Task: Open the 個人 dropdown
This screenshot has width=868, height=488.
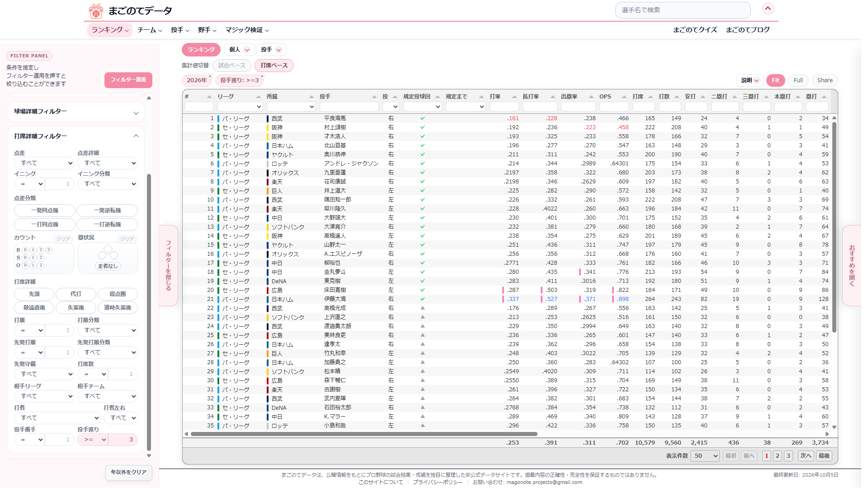Action: 239,50
